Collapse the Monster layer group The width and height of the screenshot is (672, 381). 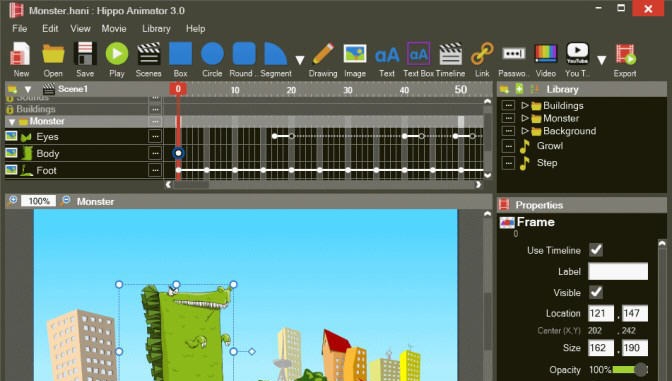[12, 122]
